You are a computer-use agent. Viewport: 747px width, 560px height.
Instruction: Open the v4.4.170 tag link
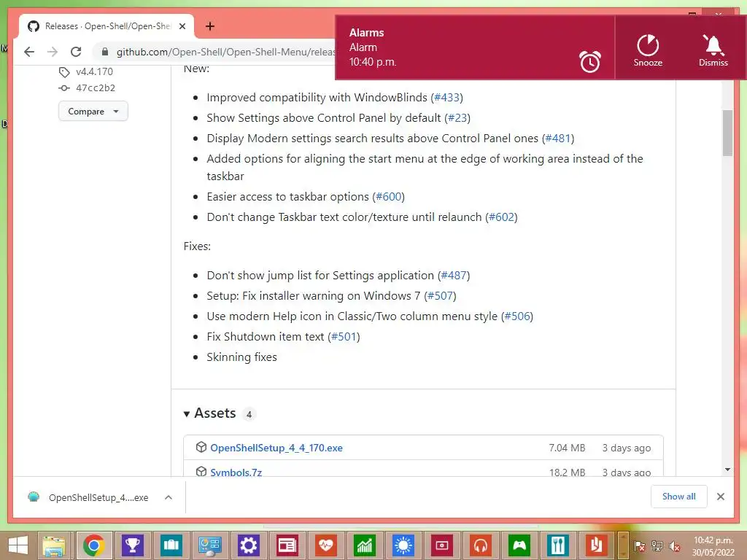94,72
